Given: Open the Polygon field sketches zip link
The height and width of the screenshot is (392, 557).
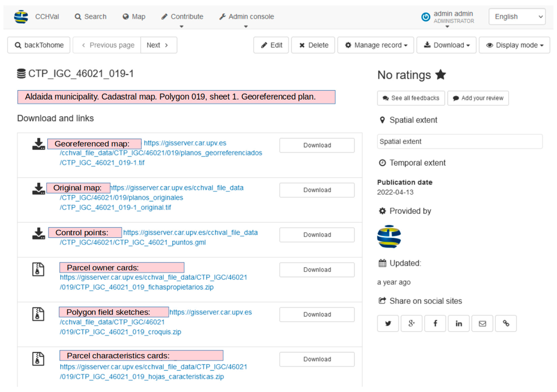Looking at the screenshot, I should [120, 332].
